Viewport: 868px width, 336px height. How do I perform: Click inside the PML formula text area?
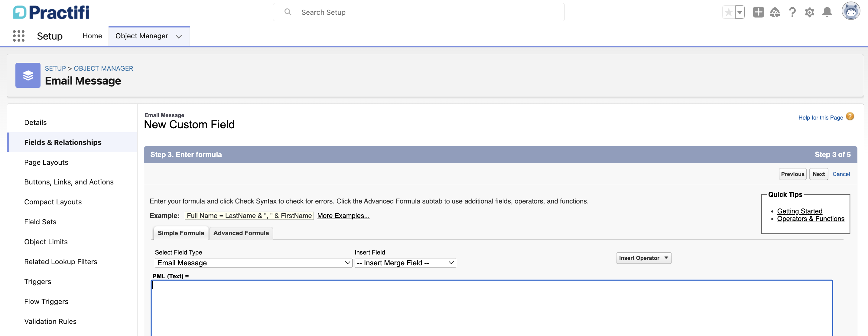coord(491,308)
